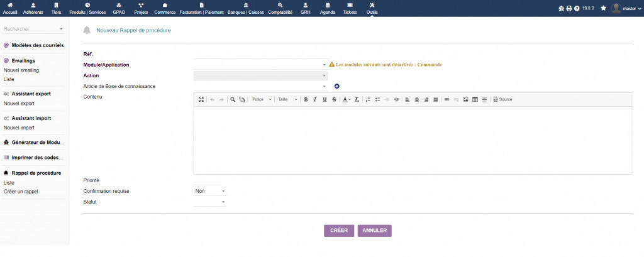This screenshot has width=644, height=257.
Task: Open Replace in the Contenu editor toolbar
Action: pos(242,99)
